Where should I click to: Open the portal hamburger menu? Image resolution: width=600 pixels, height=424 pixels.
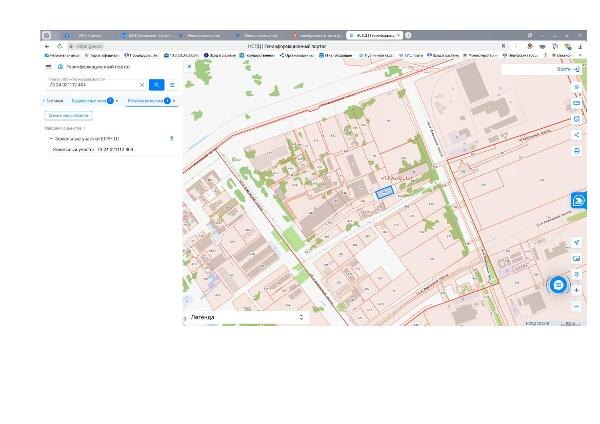(48, 67)
